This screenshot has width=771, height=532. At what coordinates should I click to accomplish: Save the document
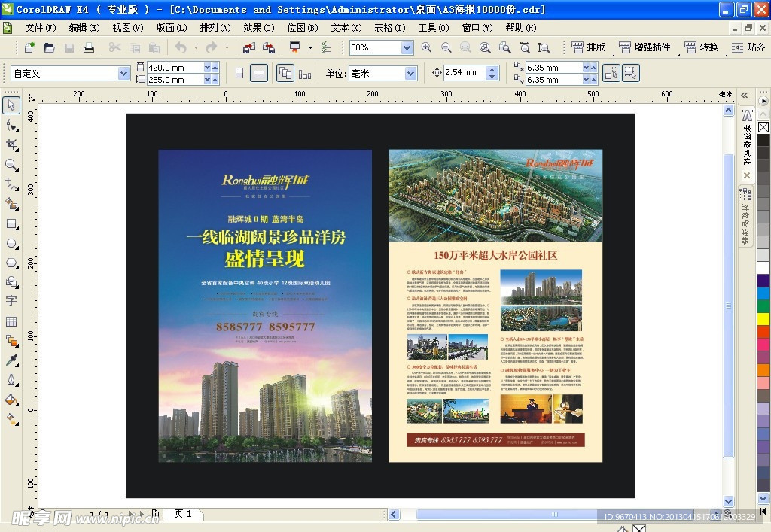click(x=69, y=47)
